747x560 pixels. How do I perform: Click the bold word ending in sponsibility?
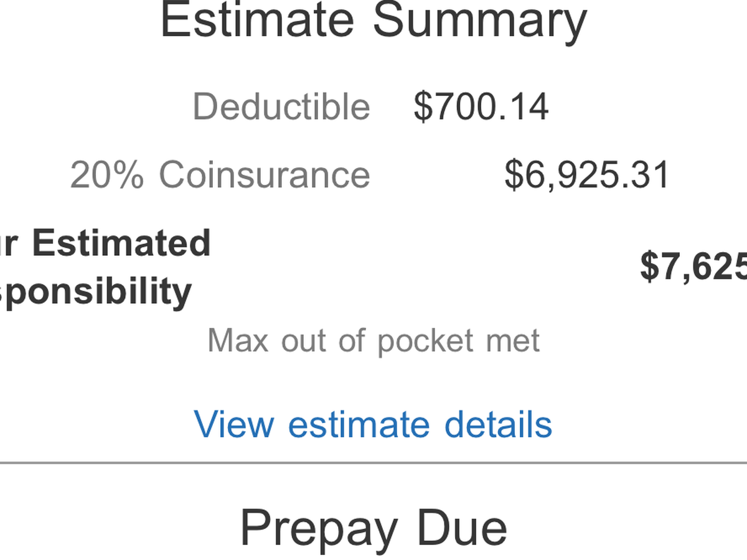point(96,291)
